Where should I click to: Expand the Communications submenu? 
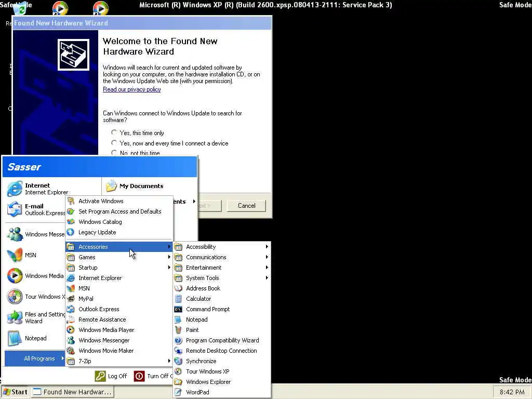pyautogui.click(x=222, y=257)
